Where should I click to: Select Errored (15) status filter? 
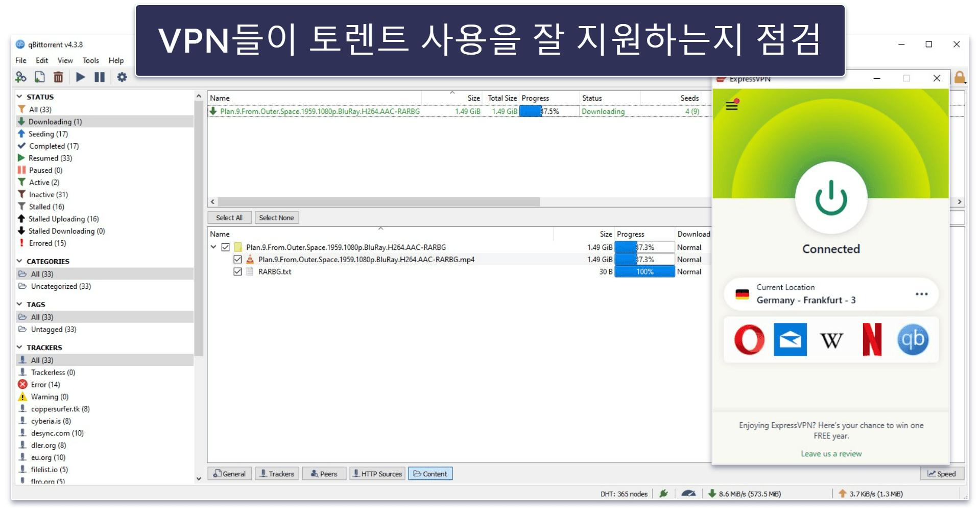pos(105,243)
